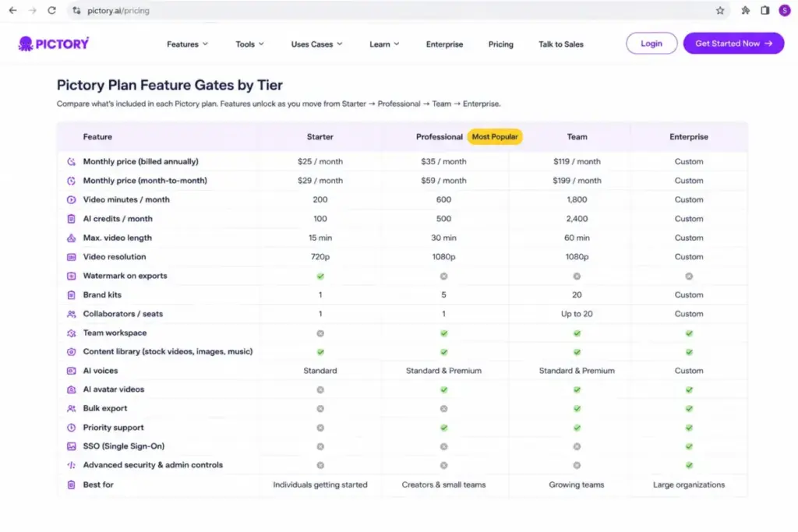Click the icon beside Monthly price (billed annually)
The width and height of the screenshot is (798, 532).
(71, 162)
